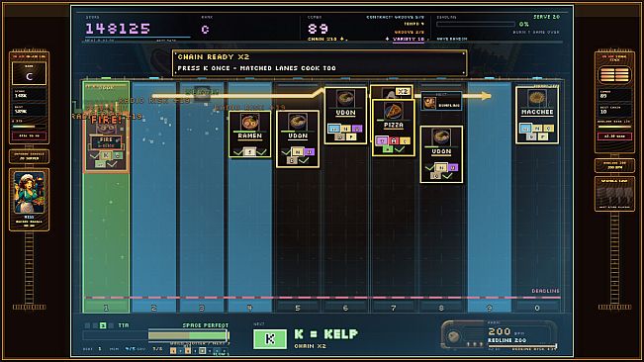644x362 pixels.
Task: Click the "PIZZA" name on lane 7 card
Action: click(394, 125)
